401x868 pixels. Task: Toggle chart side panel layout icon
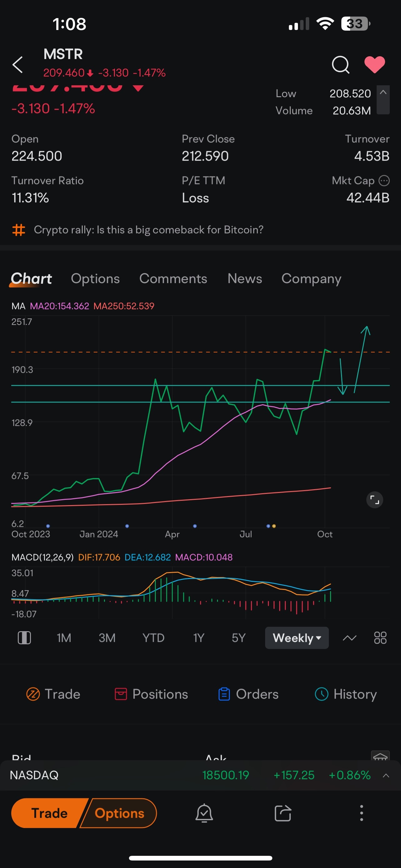(x=24, y=638)
